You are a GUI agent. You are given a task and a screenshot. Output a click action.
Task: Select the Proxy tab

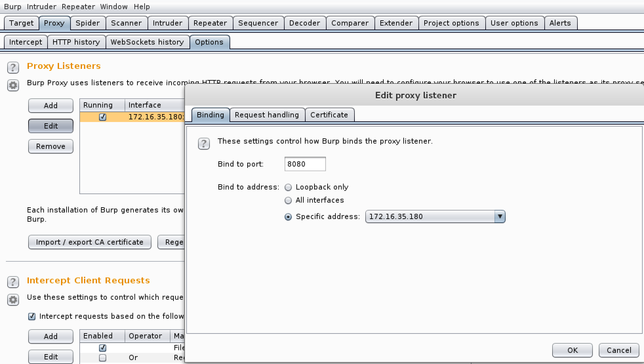(x=54, y=23)
